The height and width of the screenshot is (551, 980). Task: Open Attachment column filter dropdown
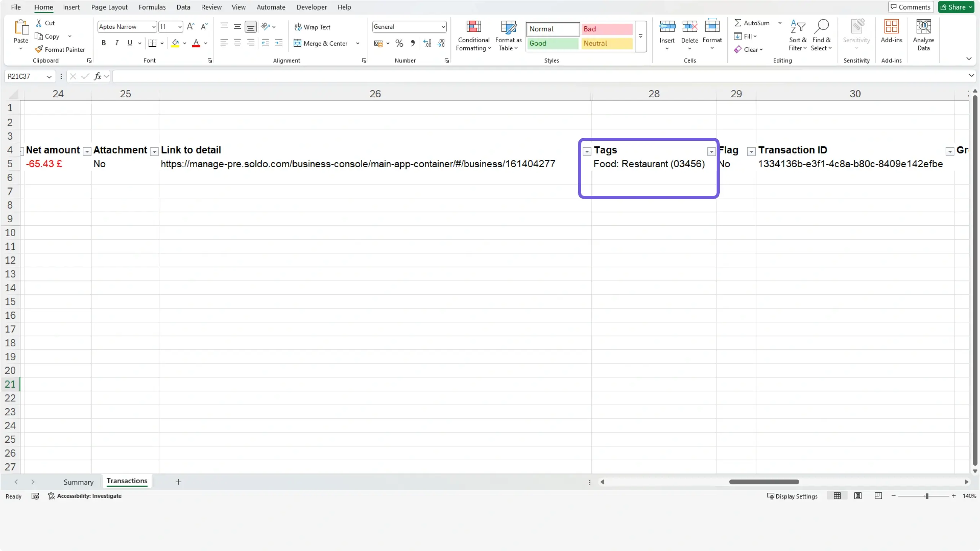coord(154,152)
